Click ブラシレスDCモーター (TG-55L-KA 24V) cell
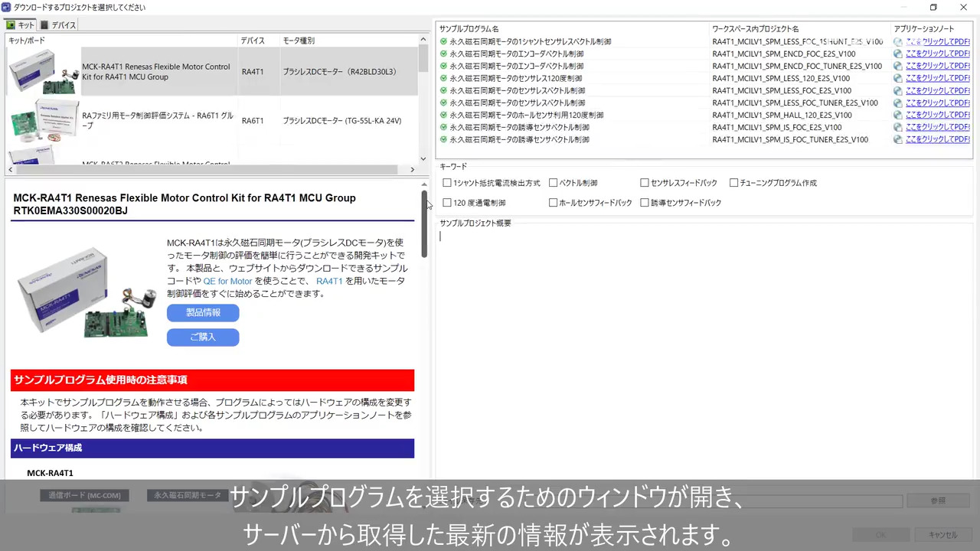This screenshot has width=980, height=551. click(341, 121)
